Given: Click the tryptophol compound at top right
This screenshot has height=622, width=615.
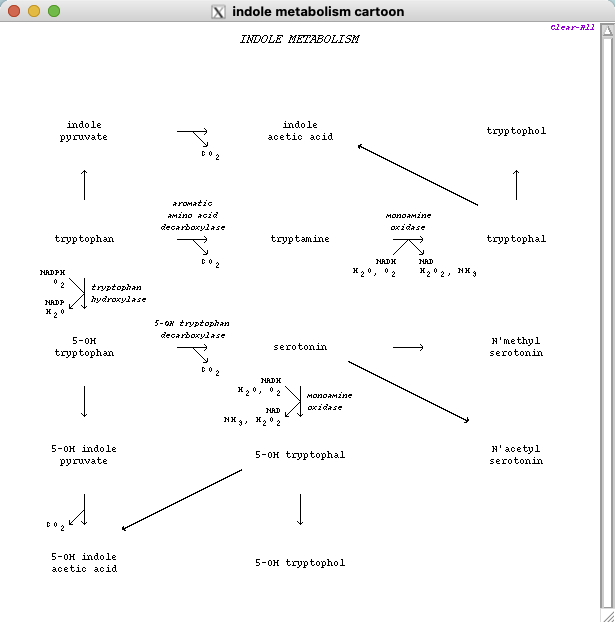Looking at the screenshot, I should click(516, 131).
